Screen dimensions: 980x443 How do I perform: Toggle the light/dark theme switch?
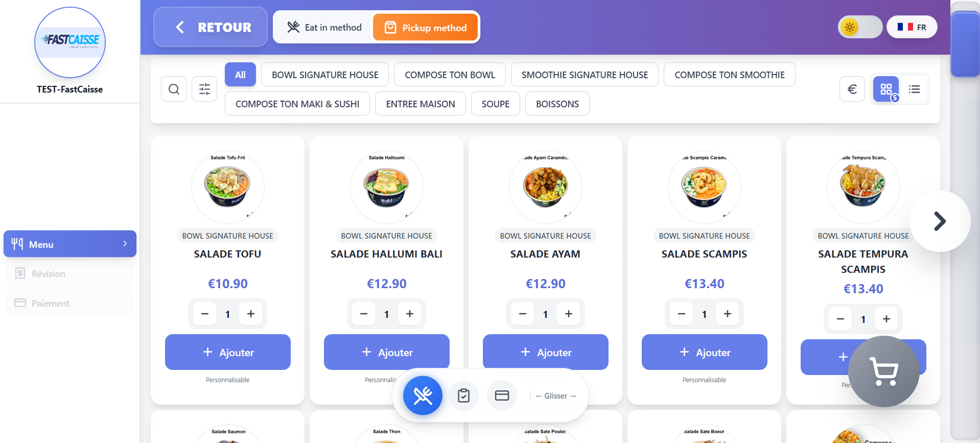859,27
